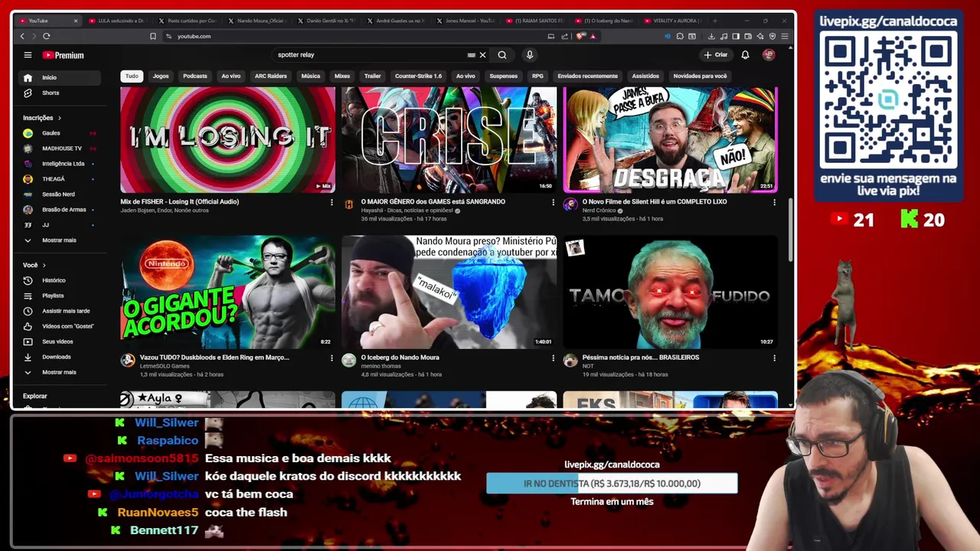Open Playlists in the sidebar

60,295
